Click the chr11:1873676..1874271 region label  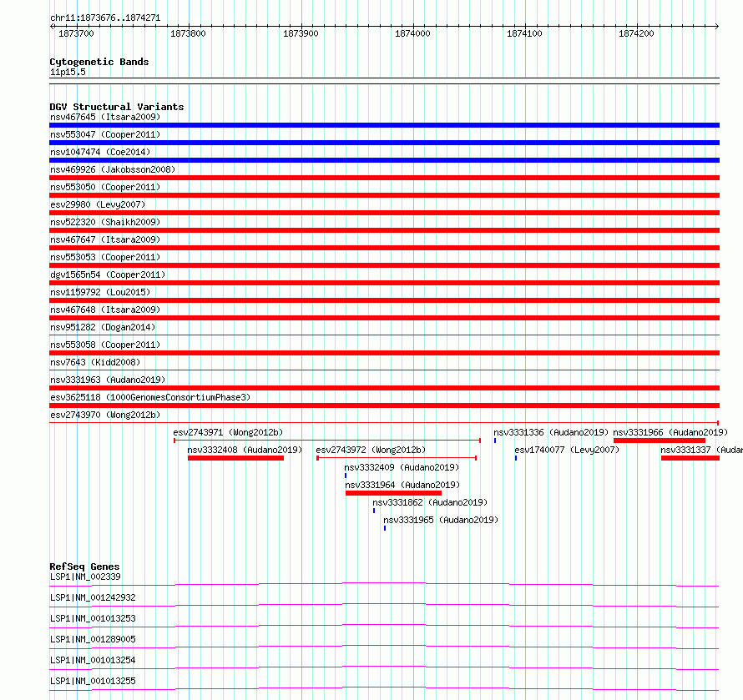[105, 18]
